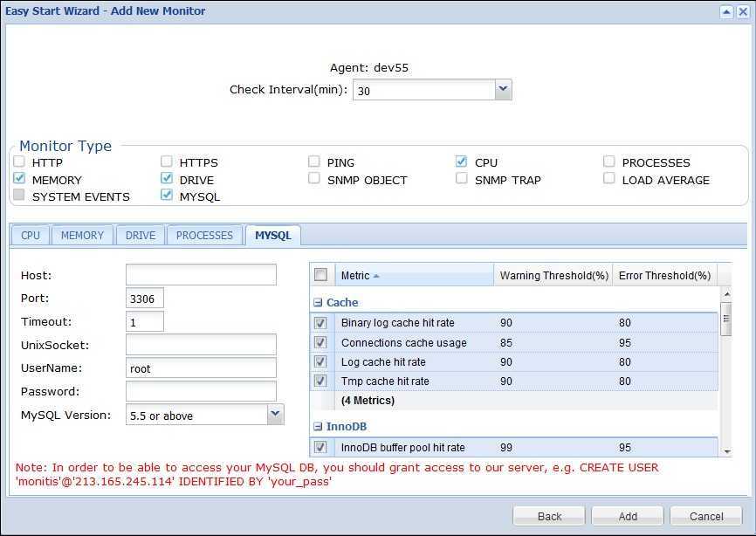Focus the UserName field containing root
Screen dimensions: 756x536
click(201, 368)
